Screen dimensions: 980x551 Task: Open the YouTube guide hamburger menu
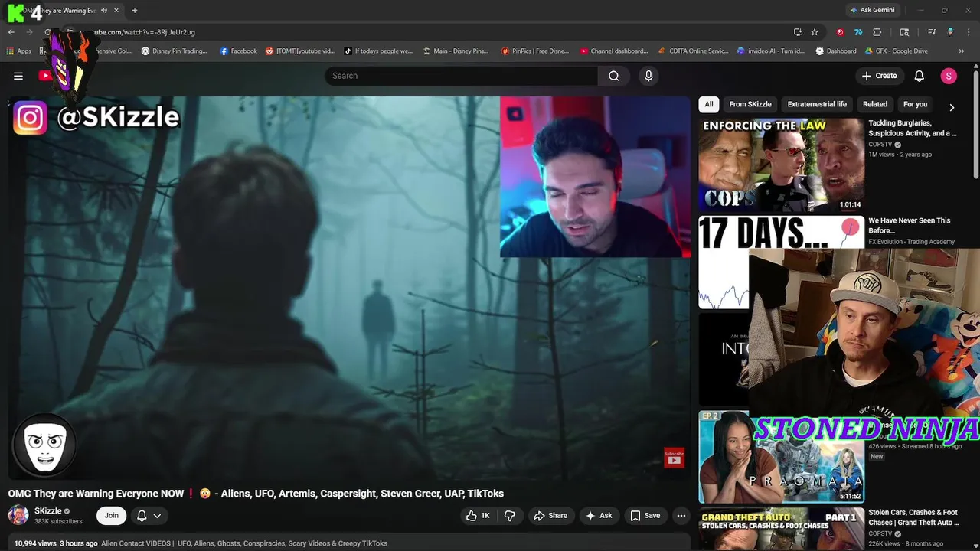coord(18,76)
